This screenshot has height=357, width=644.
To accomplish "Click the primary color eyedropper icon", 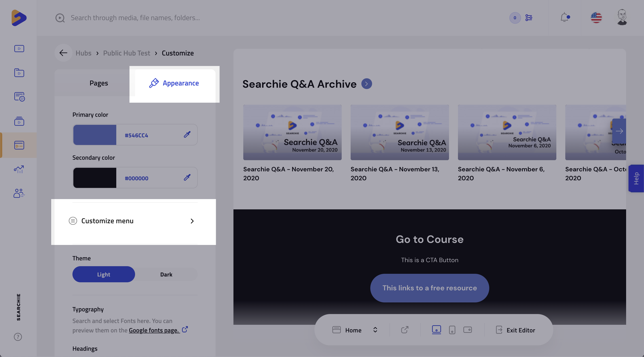I will [187, 135].
